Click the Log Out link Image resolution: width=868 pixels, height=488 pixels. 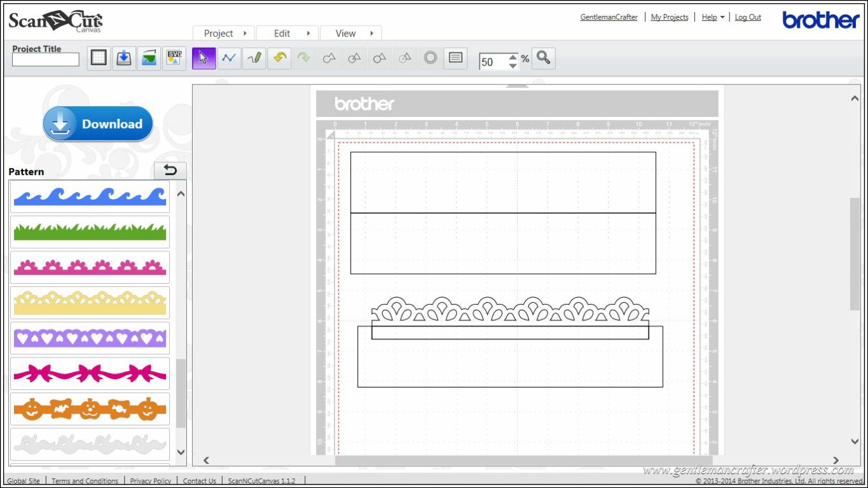[x=748, y=17]
